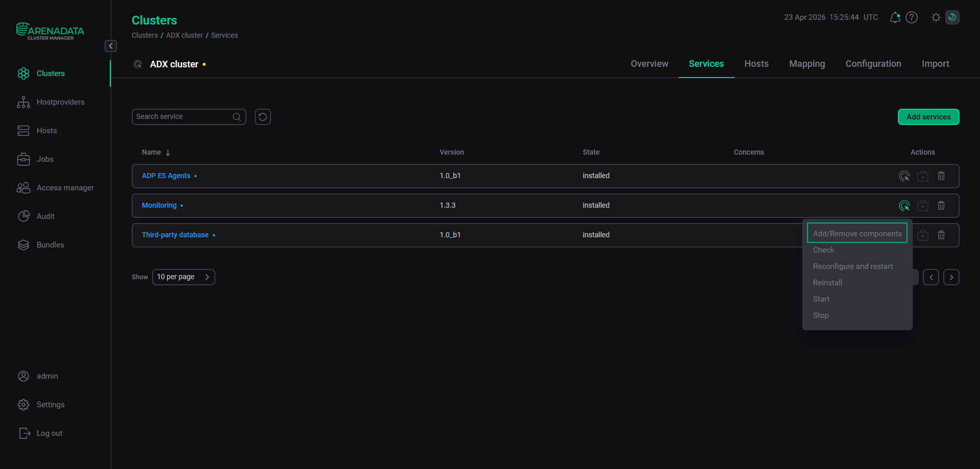
Task: Open the 10 per page dropdown
Action: click(x=184, y=277)
